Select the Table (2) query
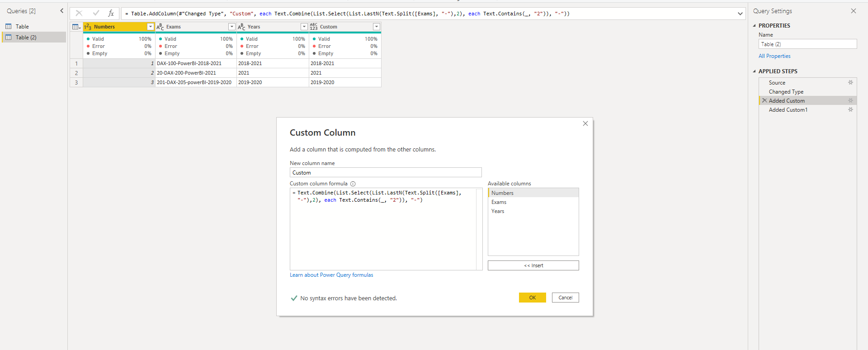This screenshot has height=350, width=868. click(x=34, y=38)
